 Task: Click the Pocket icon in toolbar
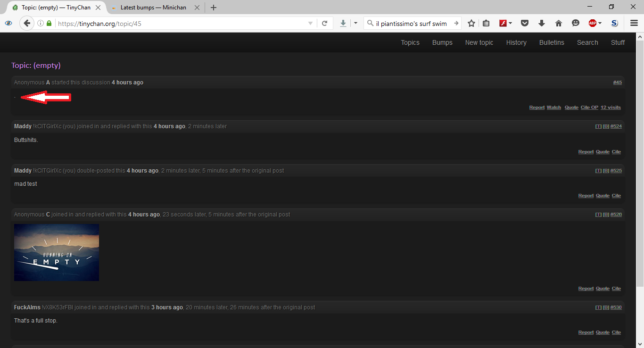pyautogui.click(x=524, y=23)
